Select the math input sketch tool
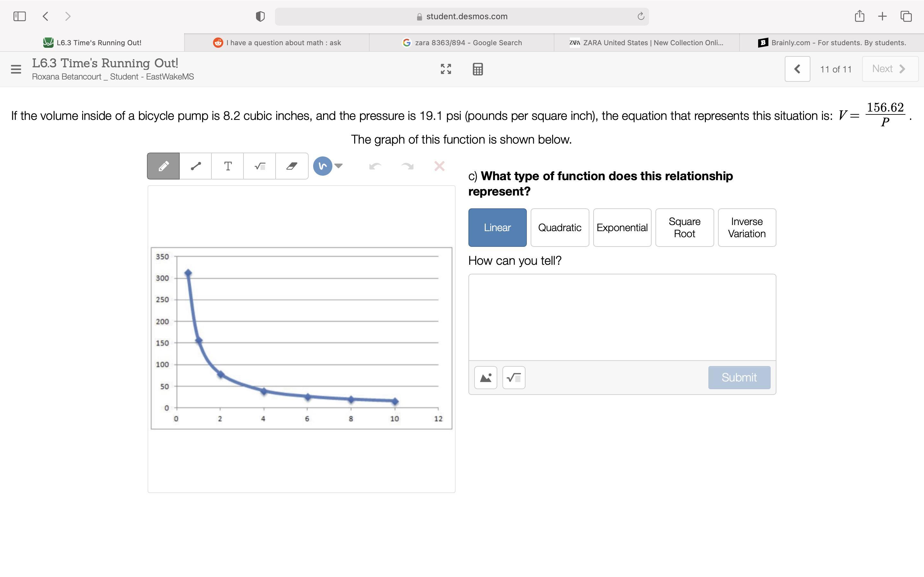Image resolution: width=924 pixels, height=577 pixels. (x=260, y=166)
